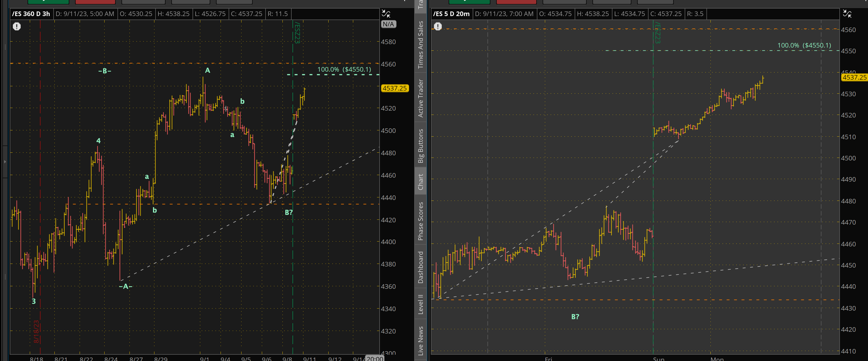Open the Dashboard sidebar tab
This screenshot has width=868, height=361.
(421, 267)
